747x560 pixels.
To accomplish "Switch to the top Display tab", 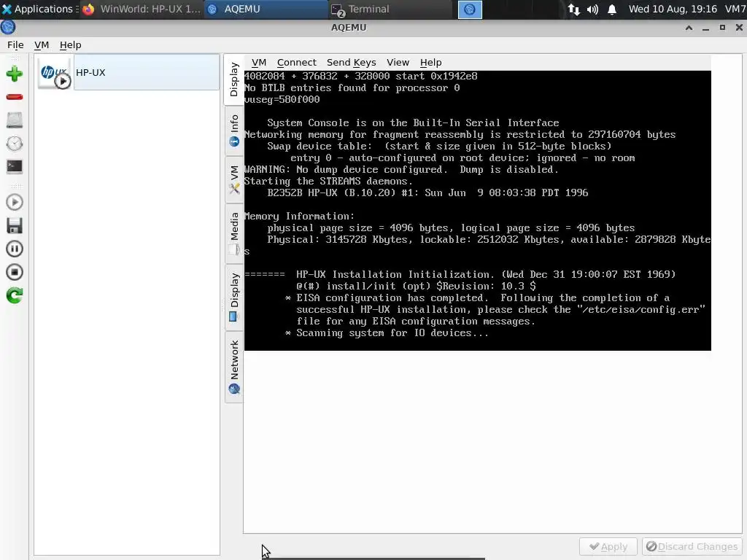I will click(x=234, y=79).
